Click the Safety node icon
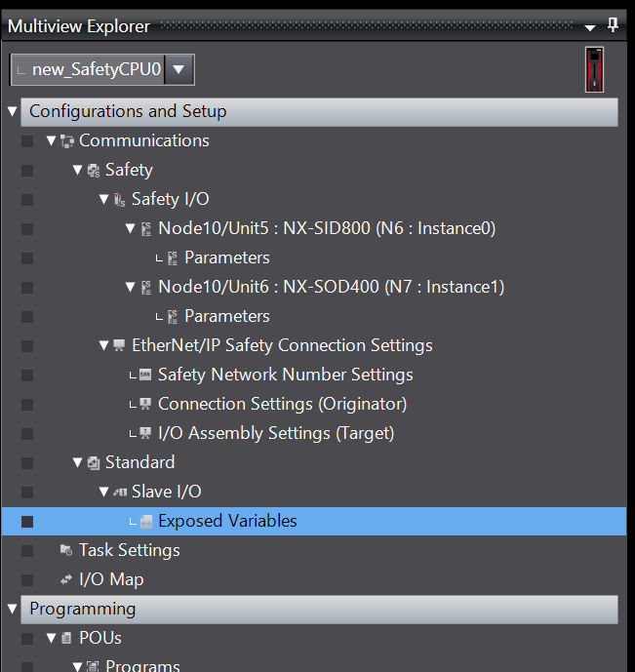Viewport: 635px width, 672px height. click(94, 171)
